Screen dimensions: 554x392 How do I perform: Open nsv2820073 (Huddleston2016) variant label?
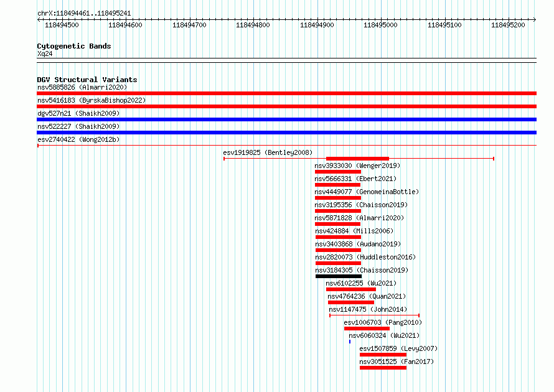coord(365,257)
